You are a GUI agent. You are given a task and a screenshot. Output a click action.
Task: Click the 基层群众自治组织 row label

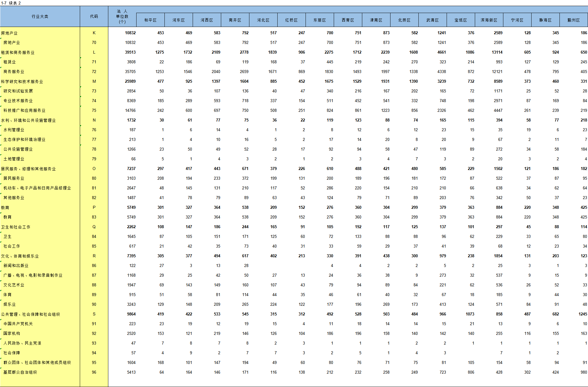pos(20,372)
